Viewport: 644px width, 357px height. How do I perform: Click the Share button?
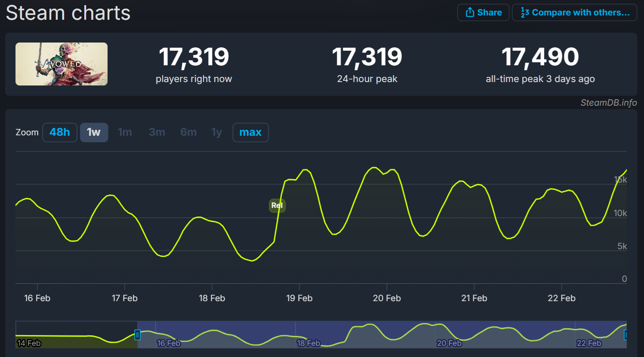483,12
